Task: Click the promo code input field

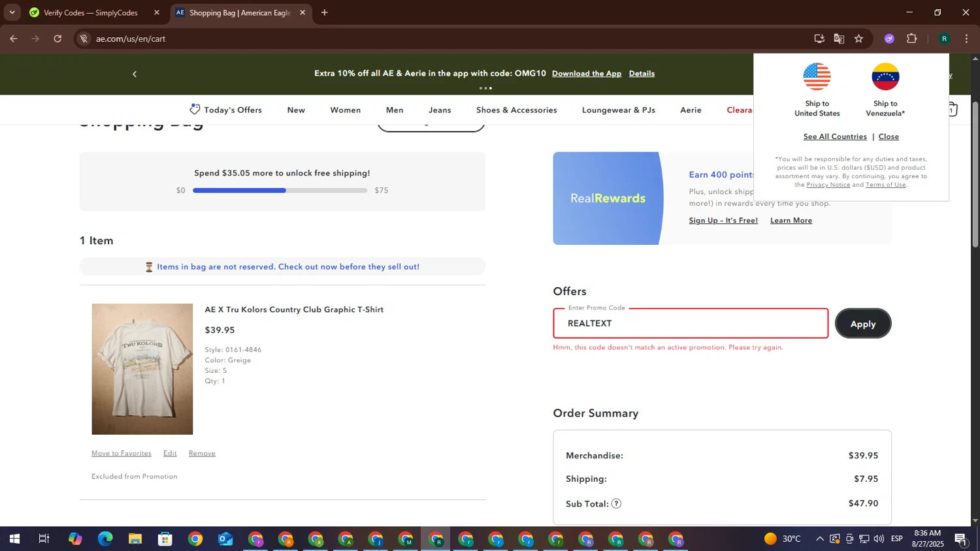Action: (691, 323)
